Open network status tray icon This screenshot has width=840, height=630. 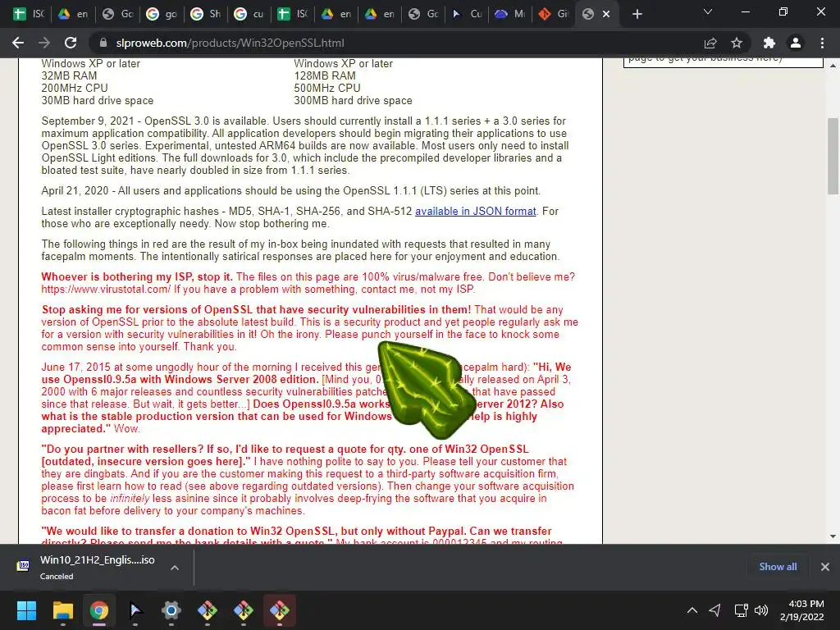tap(741, 610)
